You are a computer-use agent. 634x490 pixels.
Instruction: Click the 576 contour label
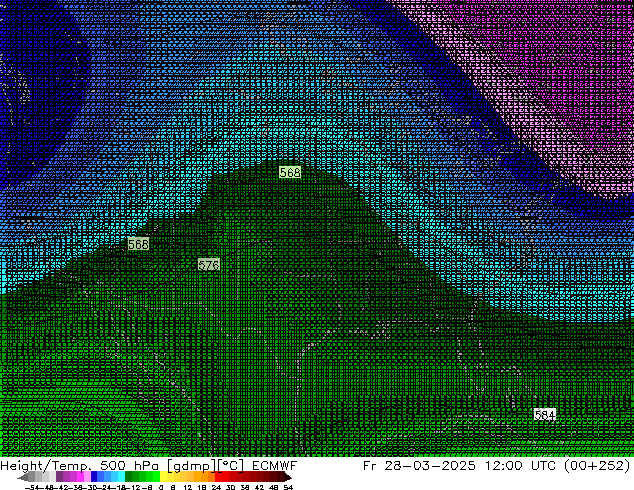[x=209, y=265]
